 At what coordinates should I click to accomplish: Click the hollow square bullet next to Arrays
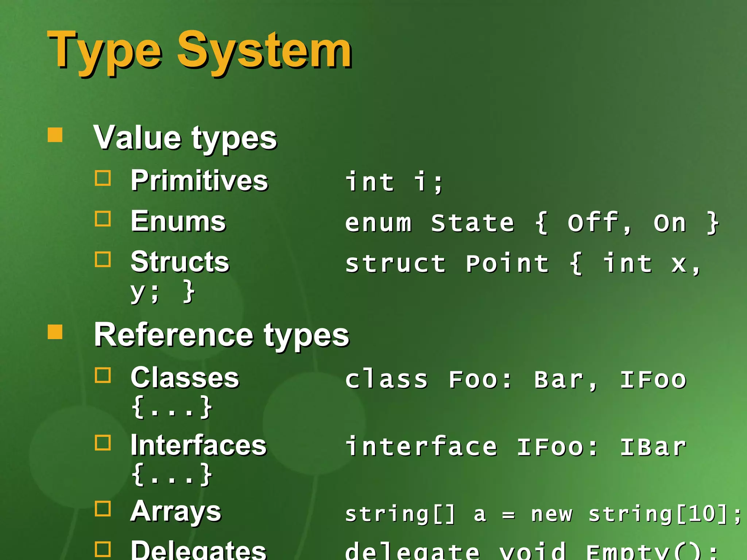click(x=103, y=509)
